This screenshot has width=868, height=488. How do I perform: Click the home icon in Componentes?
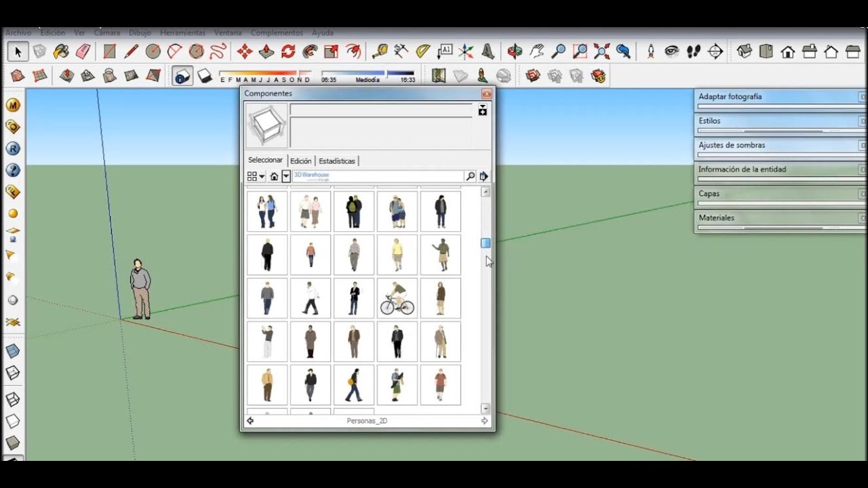click(274, 176)
